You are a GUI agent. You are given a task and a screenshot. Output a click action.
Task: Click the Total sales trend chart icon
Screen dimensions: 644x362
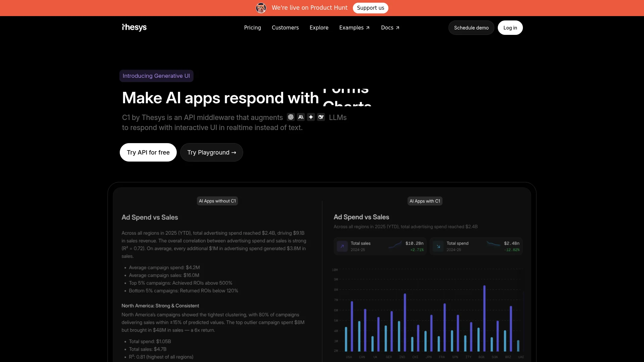click(x=396, y=245)
